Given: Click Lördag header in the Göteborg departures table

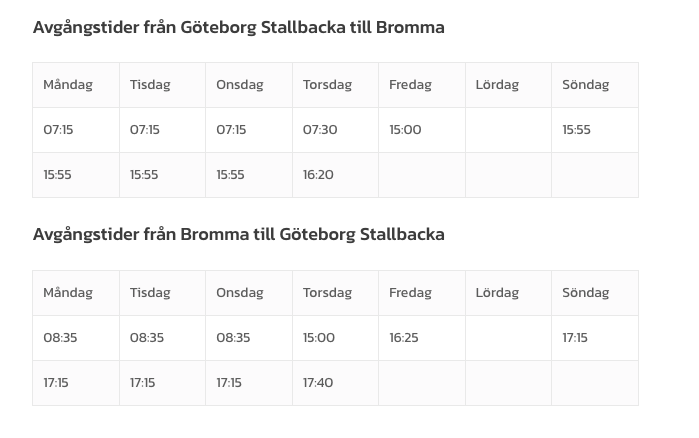Looking at the screenshot, I should point(497,85).
